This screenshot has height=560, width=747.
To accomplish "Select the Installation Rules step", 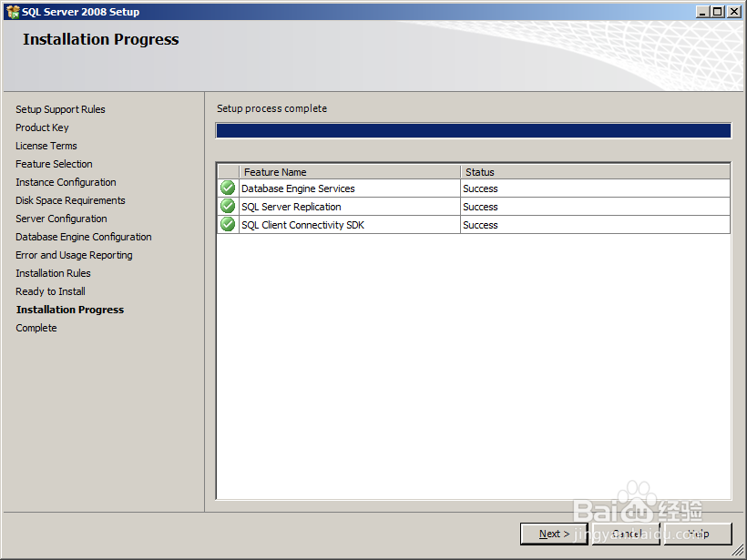I will [x=53, y=273].
